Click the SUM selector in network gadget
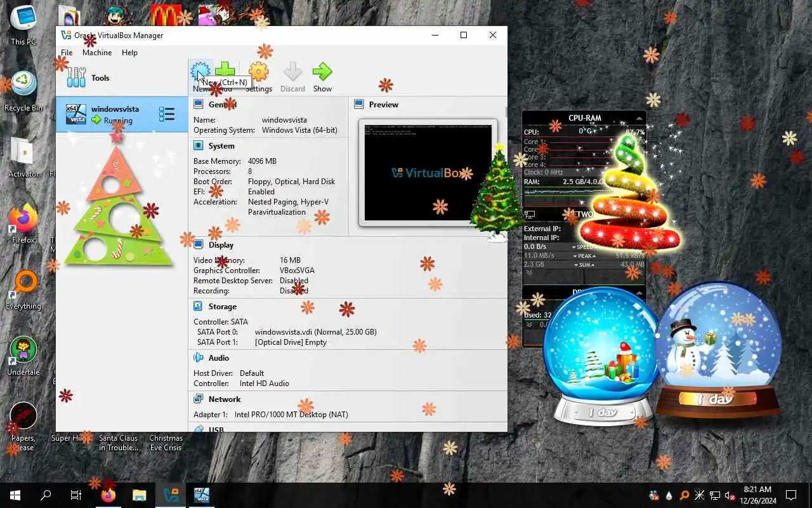The width and height of the screenshot is (812, 508). (x=583, y=265)
